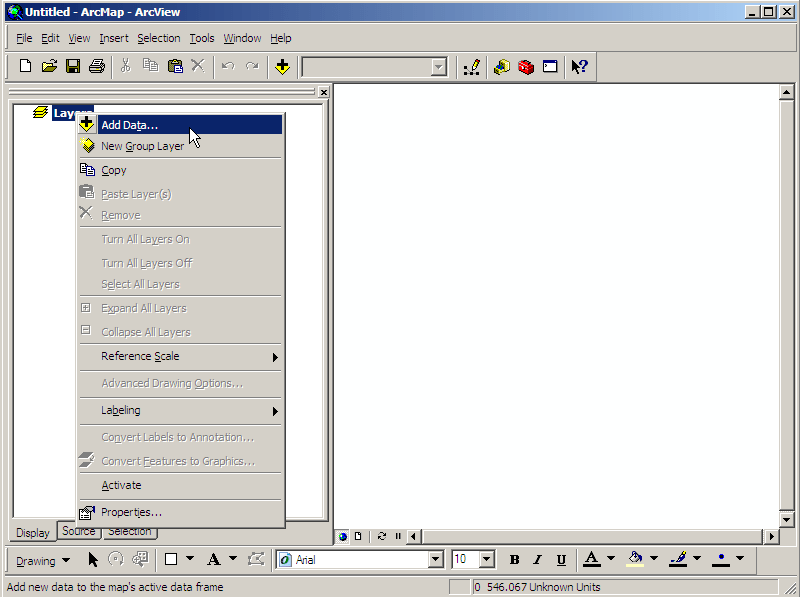Expand the Labeling submenu

click(181, 411)
